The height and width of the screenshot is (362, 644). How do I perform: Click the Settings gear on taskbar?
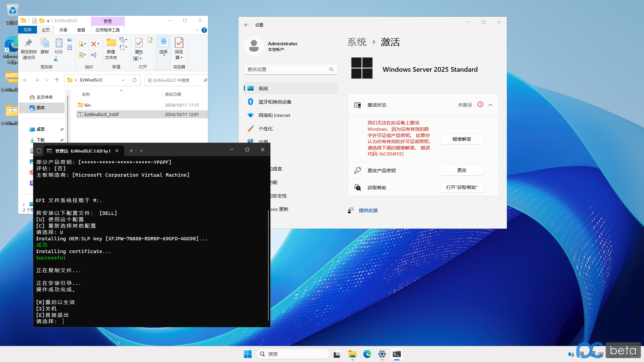tap(382, 354)
